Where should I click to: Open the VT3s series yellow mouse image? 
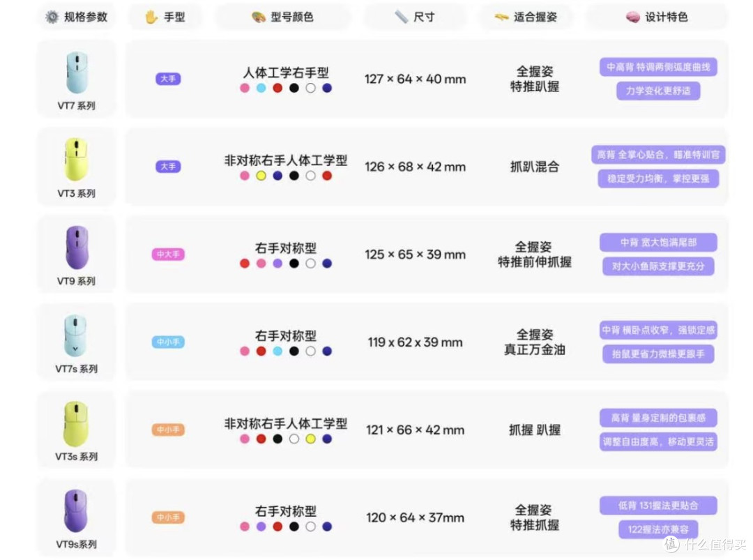pos(76,423)
